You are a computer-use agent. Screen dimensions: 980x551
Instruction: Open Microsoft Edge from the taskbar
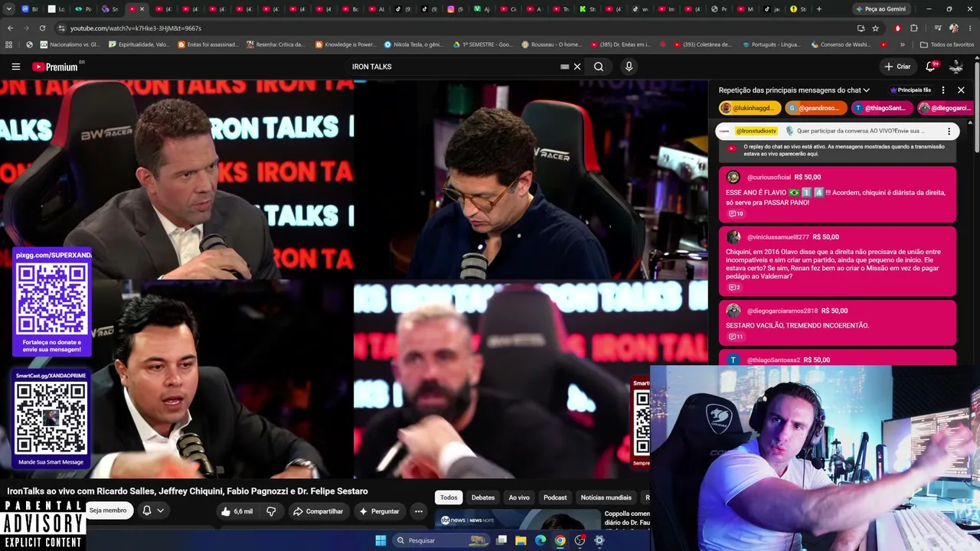541,540
